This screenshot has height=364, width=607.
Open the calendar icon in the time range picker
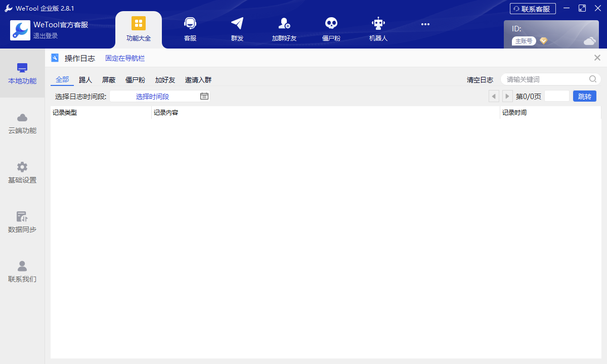coord(204,96)
